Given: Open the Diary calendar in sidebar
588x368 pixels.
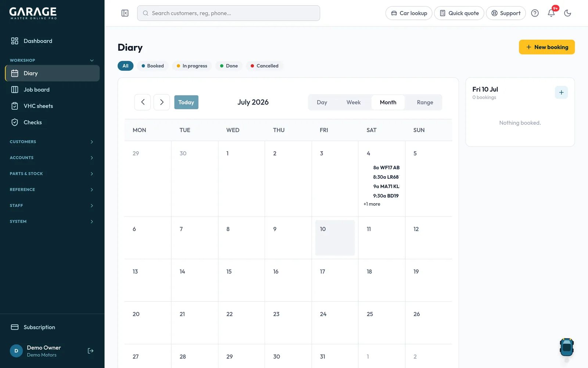Looking at the screenshot, I should [x=52, y=73].
